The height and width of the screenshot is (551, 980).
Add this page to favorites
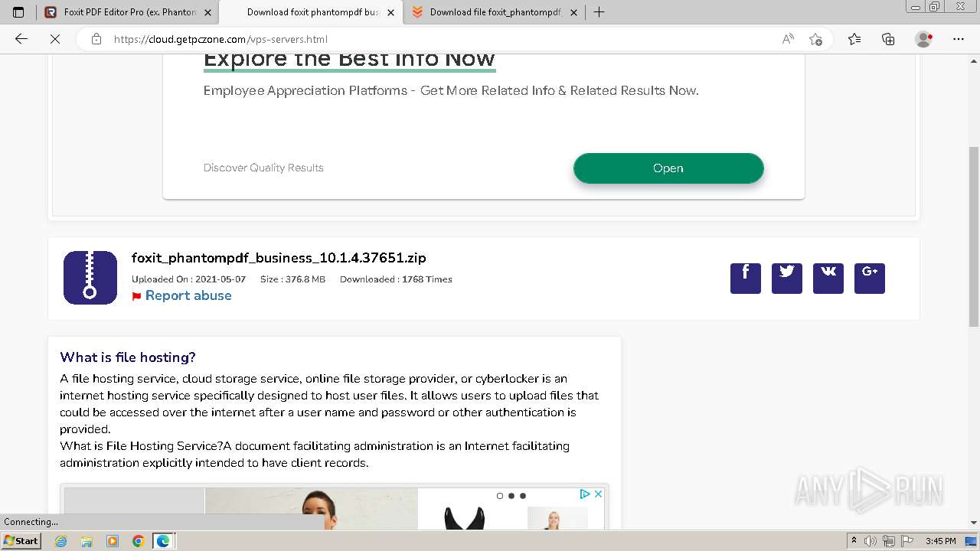(x=816, y=39)
